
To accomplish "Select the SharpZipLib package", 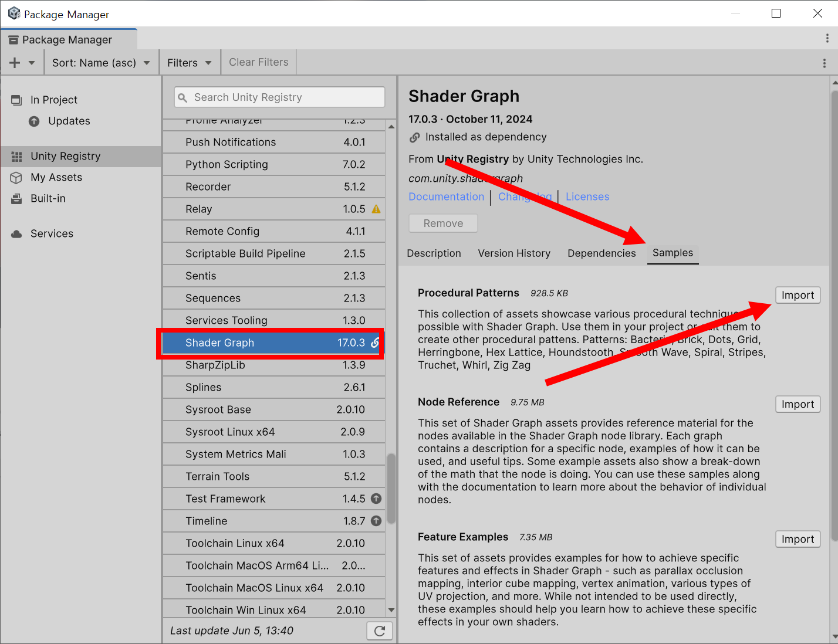I will pos(273,365).
